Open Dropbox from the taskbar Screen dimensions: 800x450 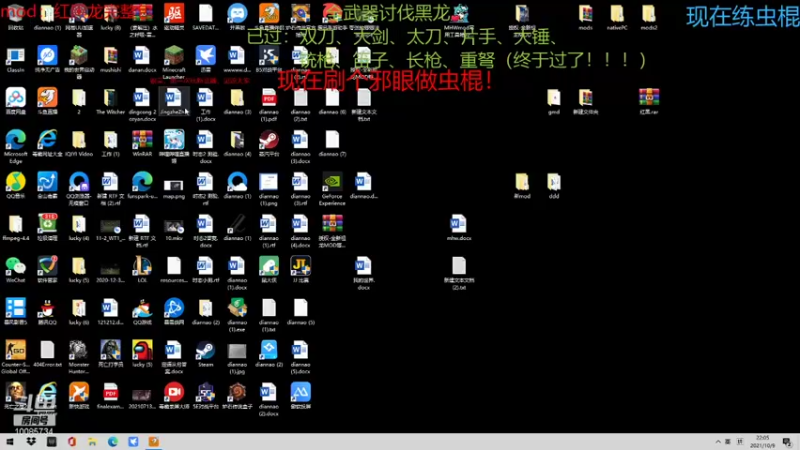[31, 442]
